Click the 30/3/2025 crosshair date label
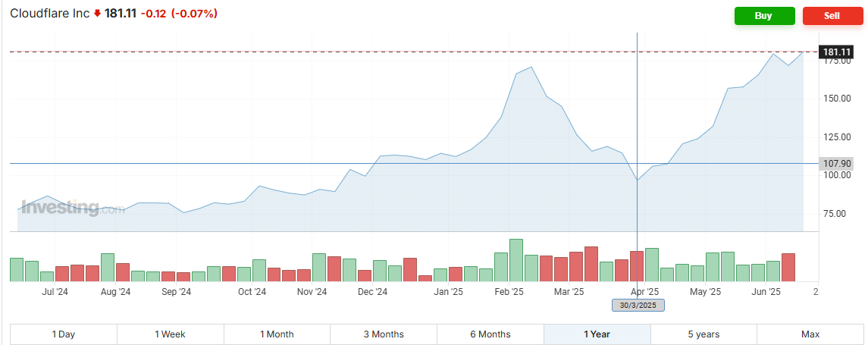 coord(638,305)
